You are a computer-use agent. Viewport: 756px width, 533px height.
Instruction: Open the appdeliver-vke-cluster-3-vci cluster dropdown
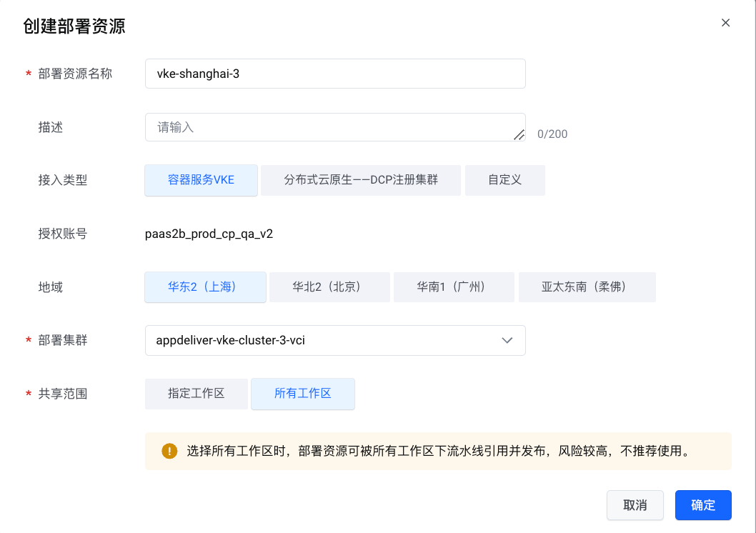click(x=322, y=340)
